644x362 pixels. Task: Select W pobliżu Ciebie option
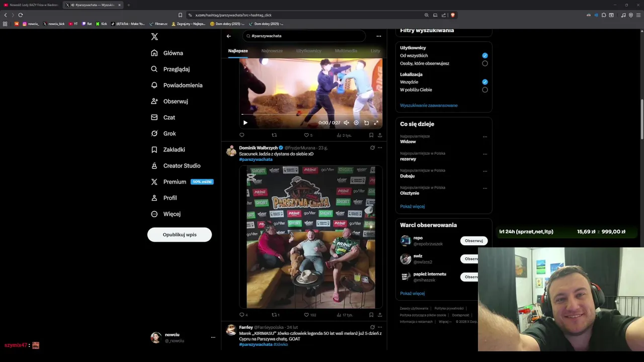(x=485, y=89)
